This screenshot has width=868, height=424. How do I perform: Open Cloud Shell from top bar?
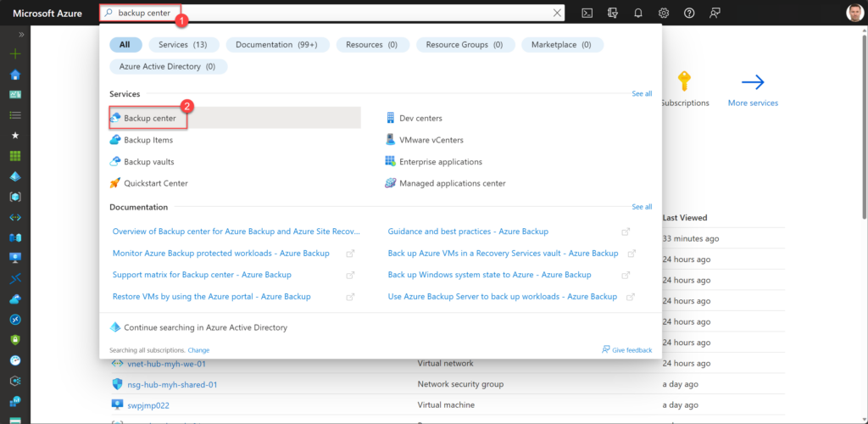tap(587, 13)
